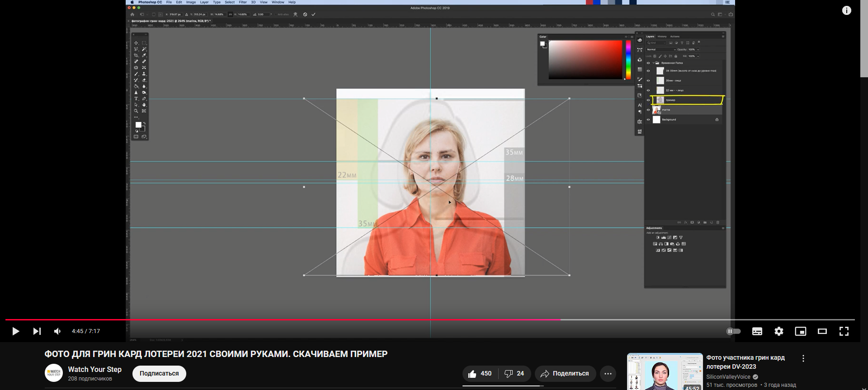Cancel the transform with the circle-slash icon
This screenshot has height=390, width=868.
305,14
